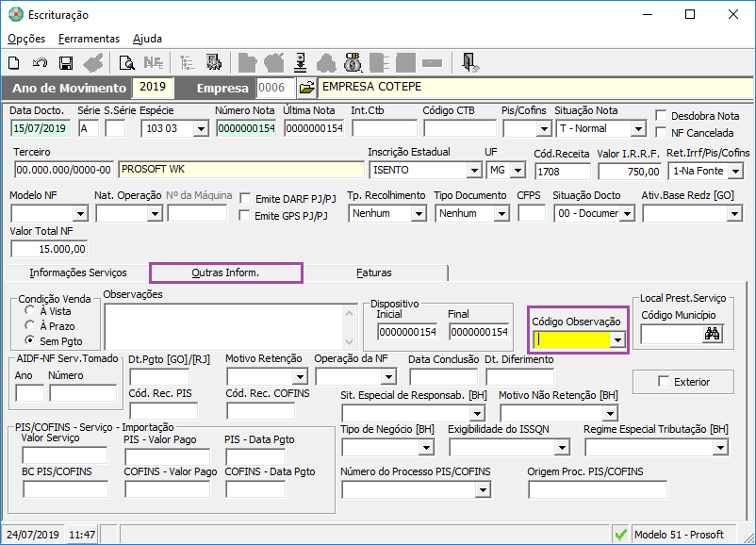The image size is (756, 545).
Task: Open the Ferramentas menu
Action: click(x=89, y=39)
